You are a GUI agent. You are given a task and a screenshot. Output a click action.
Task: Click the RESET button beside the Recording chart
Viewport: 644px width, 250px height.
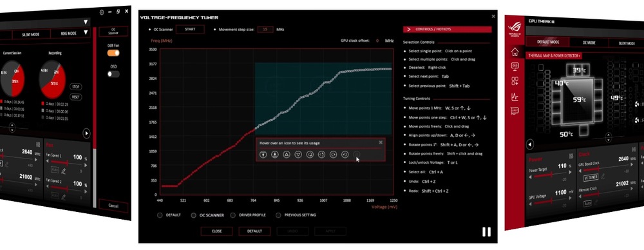(x=75, y=97)
